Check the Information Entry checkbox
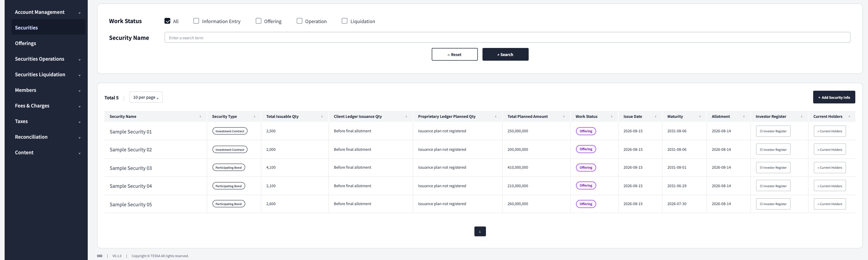The image size is (868, 260). point(196,21)
